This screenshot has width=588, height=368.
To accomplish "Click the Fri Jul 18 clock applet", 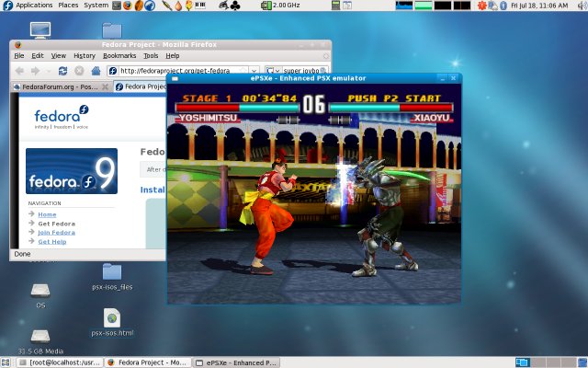I will pos(539,6).
